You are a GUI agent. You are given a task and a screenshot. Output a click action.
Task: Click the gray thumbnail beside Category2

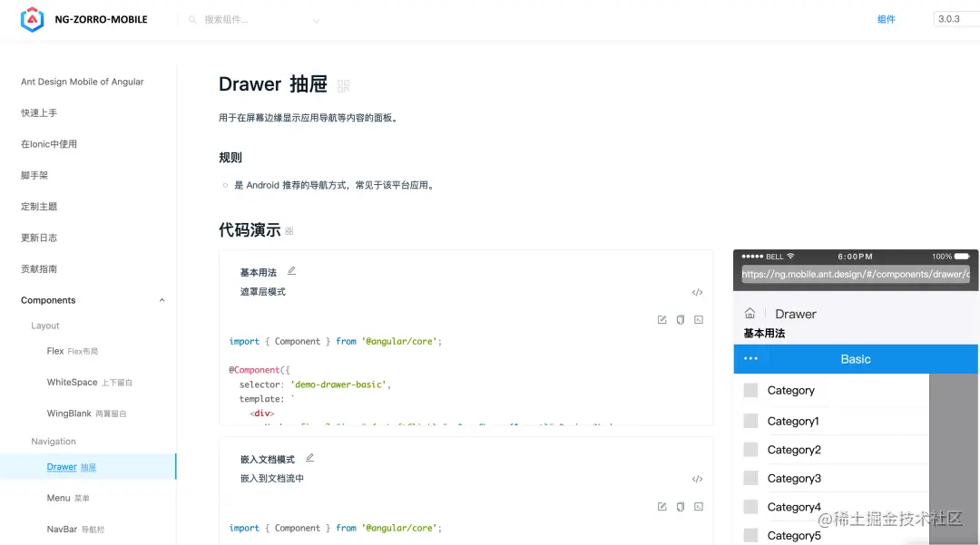point(750,450)
